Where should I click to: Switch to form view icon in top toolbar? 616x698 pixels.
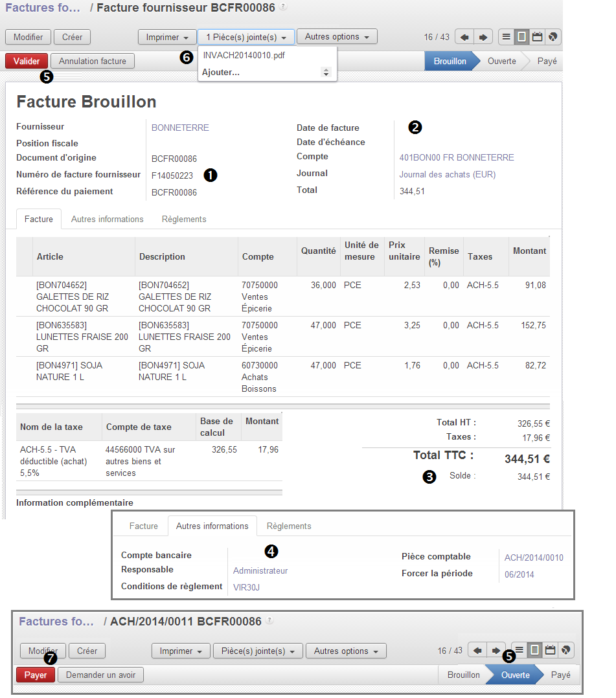tap(521, 36)
